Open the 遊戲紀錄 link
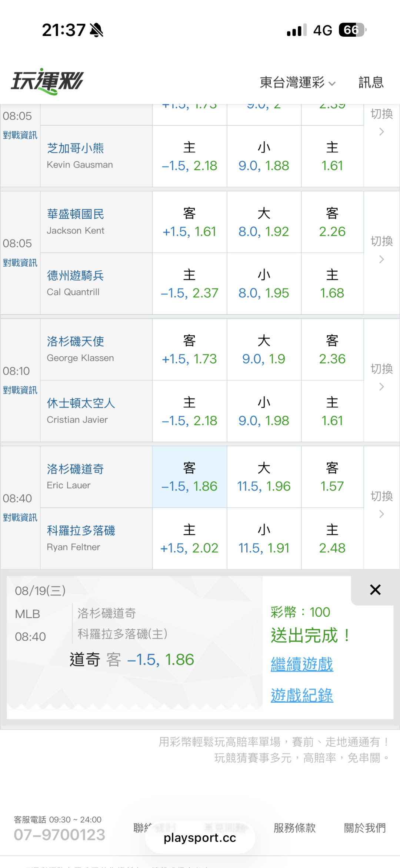Image resolution: width=400 pixels, height=868 pixels. (x=302, y=695)
